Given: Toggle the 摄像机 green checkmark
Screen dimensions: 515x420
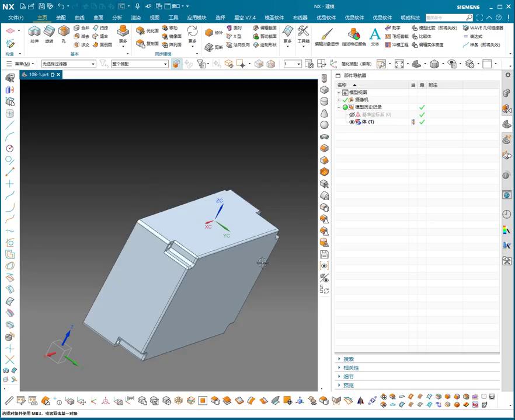Looking at the screenshot, I should (345, 100).
